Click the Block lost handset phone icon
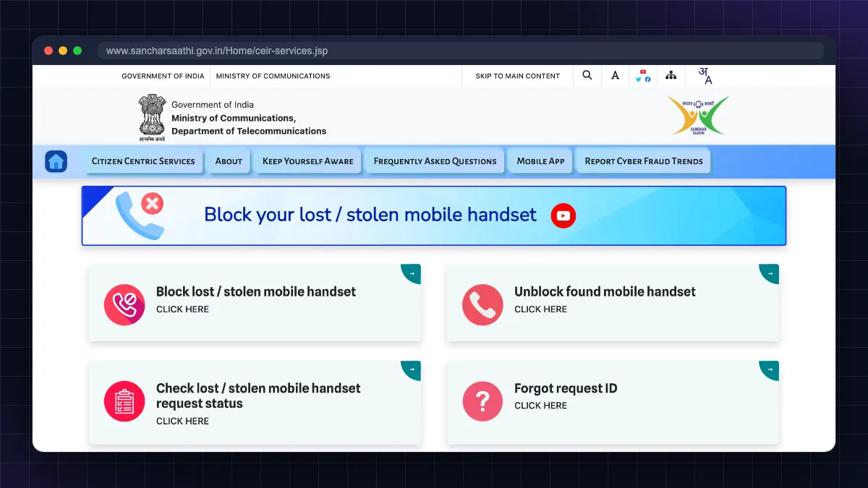Screen dimensions: 868x488 pyautogui.click(x=124, y=304)
